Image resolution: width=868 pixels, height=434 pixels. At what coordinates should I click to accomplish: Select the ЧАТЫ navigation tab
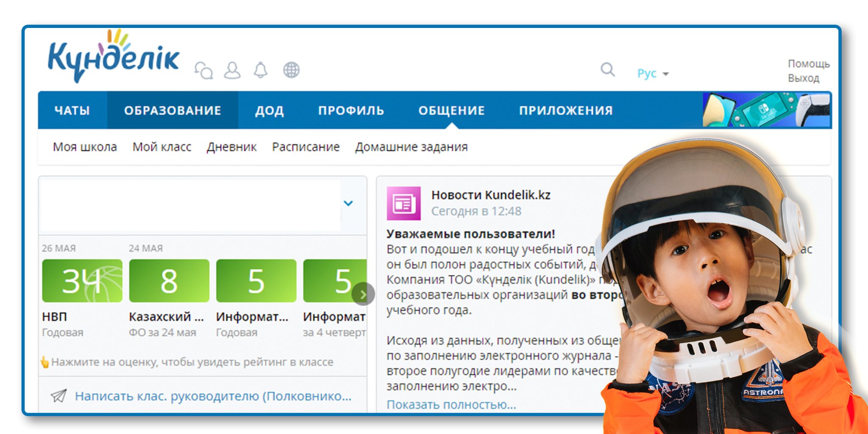click(x=72, y=111)
